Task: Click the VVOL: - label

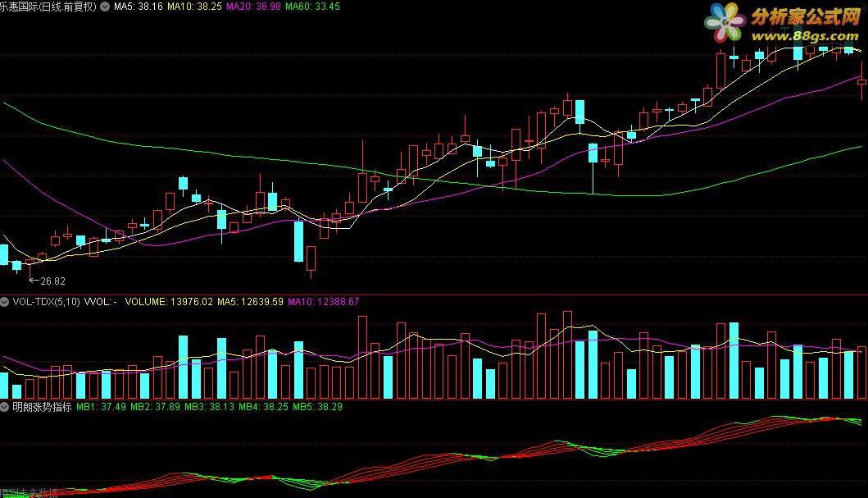Action: point(100,302)
